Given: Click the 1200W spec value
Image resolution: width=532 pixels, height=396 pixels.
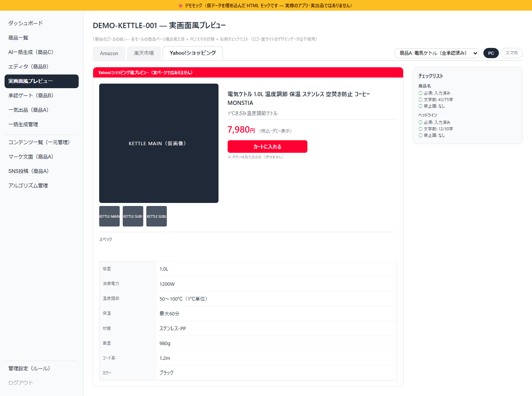Looking at the screenshot, I should click(x=167, y=284).
